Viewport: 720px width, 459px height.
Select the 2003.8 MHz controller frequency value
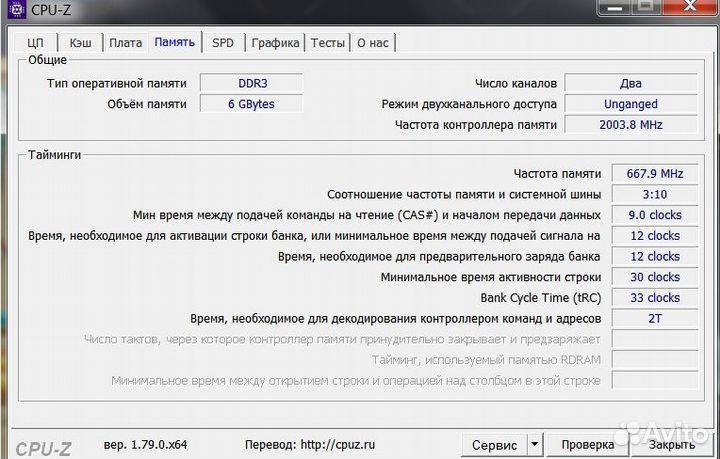pyautogui.click(x=631, y=125)
